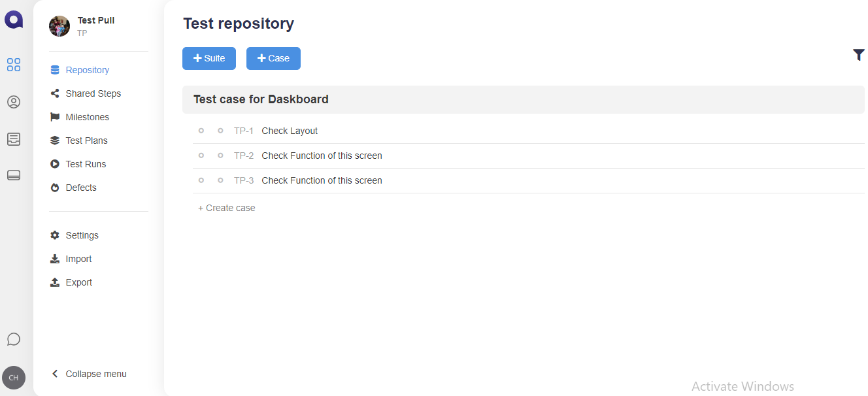This screenshot has width=868, height=396.
Task: Click the + Suite button
Action: click(x=209, y=58)
